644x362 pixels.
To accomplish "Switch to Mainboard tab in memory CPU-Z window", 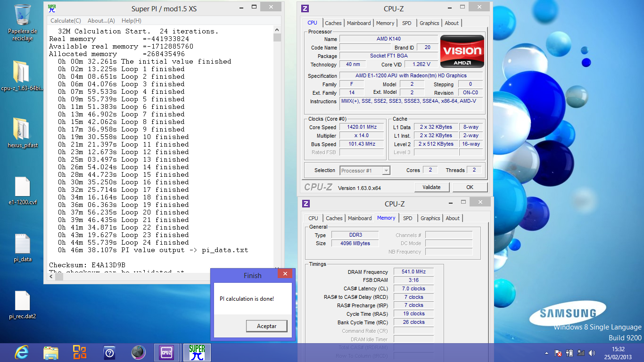I will [360, 218].
